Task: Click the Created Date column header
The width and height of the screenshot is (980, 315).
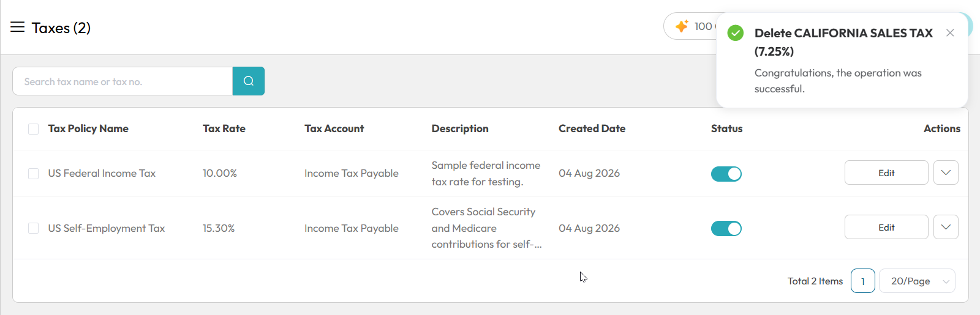Action: click(592, 128)
